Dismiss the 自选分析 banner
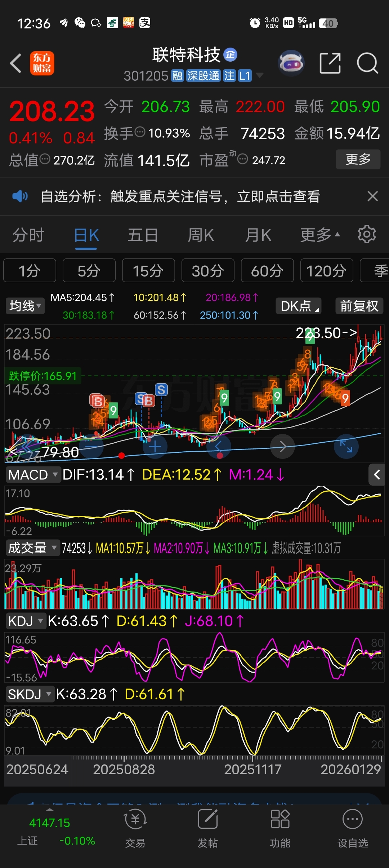Viewport: 389px width, 868px height. 372,196
